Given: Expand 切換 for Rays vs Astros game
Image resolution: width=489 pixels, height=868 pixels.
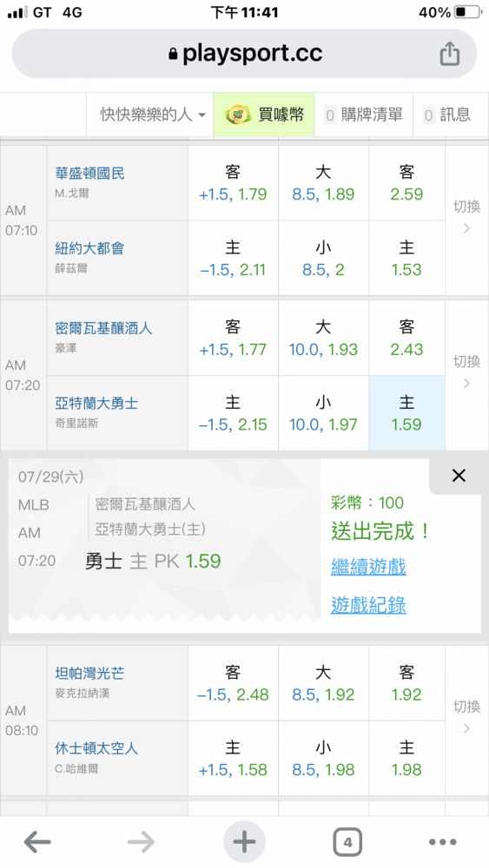Looking at the screenshot, I should (466, 720).
